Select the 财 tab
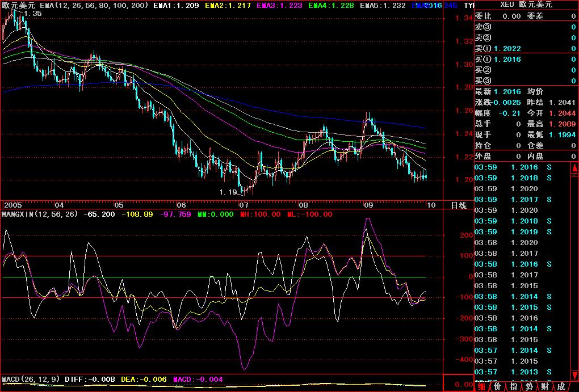This screenshot has height=392, width=579. (545, 386)
